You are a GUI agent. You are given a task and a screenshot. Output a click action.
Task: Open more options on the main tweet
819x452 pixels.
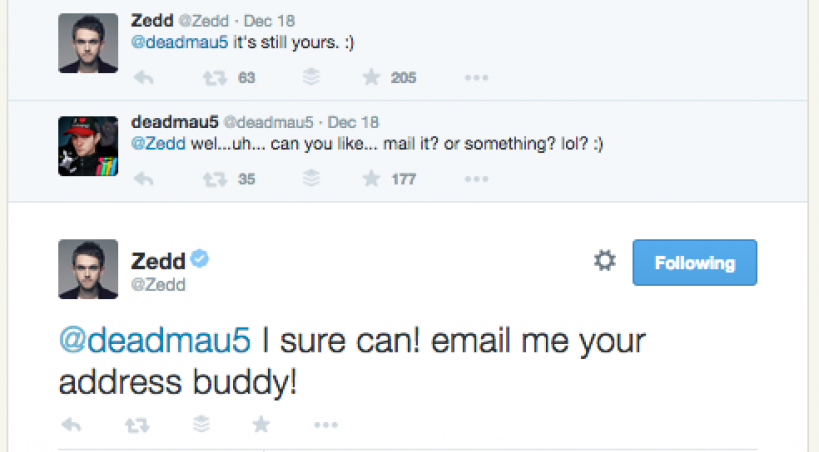click(325, 425)
